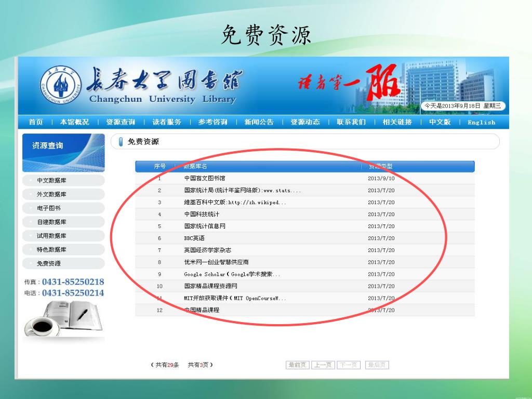Open the 本馆概况 menu item
Screen dimensions: 532x399
[x=75, y=122]
